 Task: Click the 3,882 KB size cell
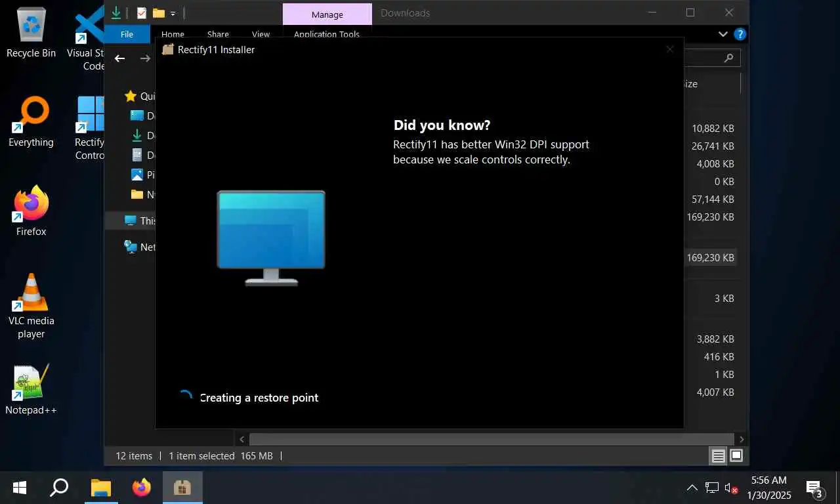pyautogui.click(x=715, y=339)
